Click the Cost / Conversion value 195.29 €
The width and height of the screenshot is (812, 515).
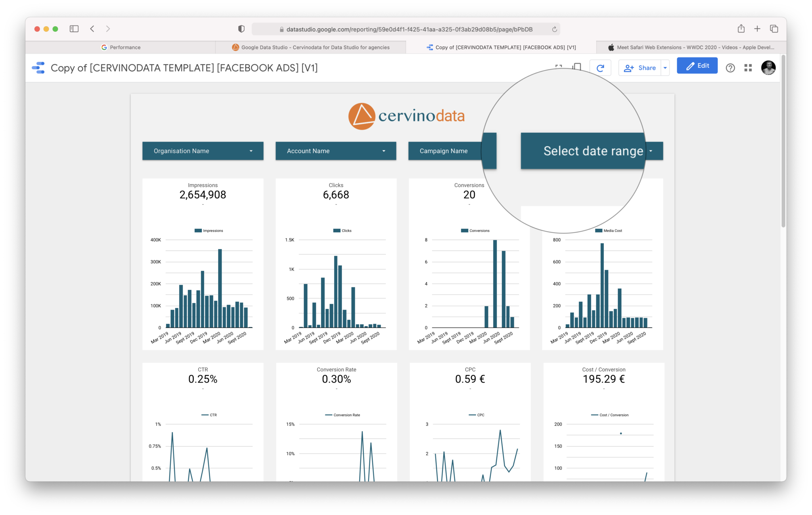[603, 379]
